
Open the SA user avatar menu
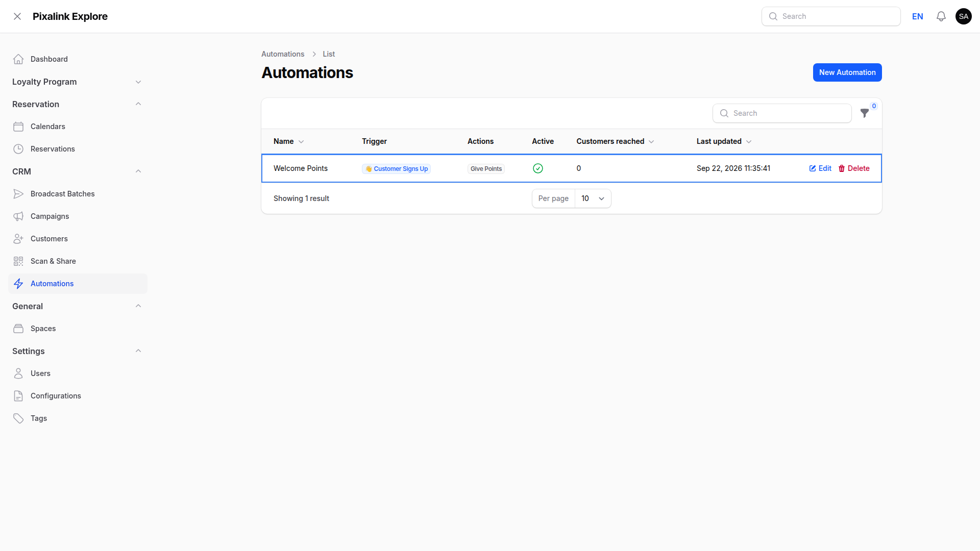964,16
